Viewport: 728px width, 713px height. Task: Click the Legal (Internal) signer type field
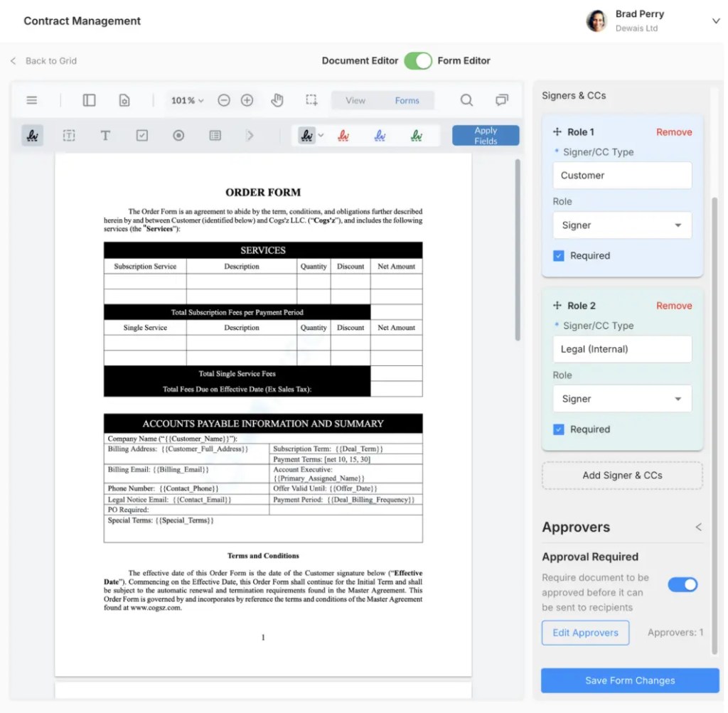click(622, 349)
